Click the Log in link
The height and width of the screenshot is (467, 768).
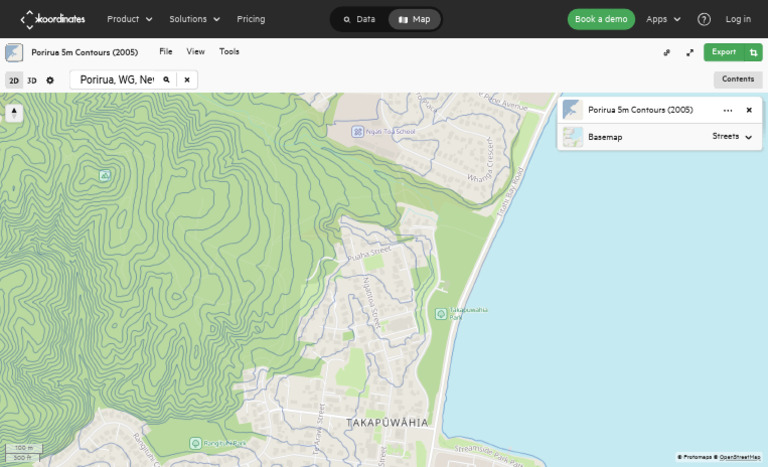coord(738,19)
